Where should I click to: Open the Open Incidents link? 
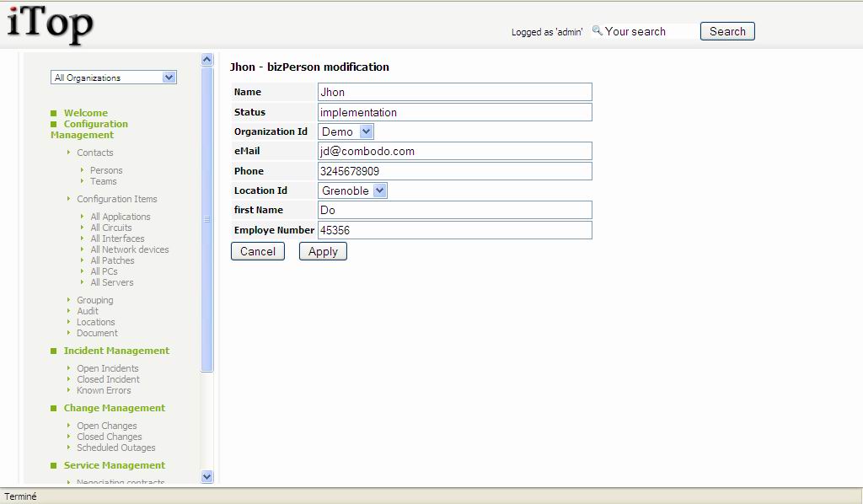pos(108,368)
